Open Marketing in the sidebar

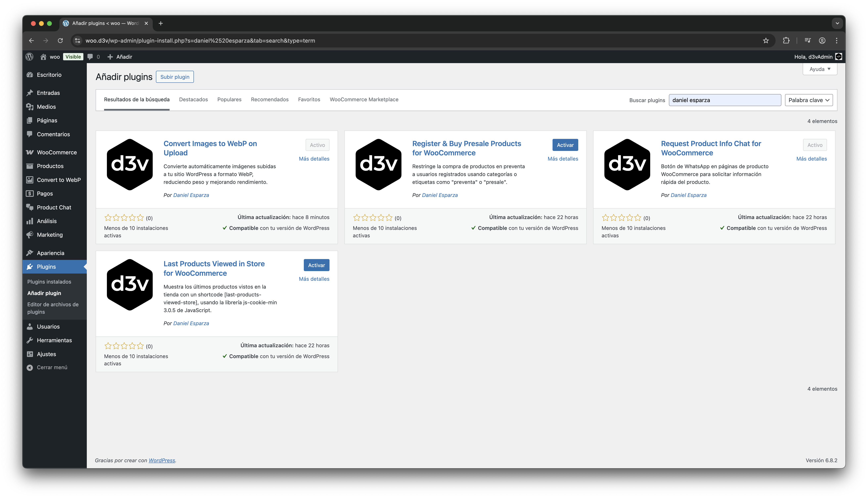tap(55, 235)
